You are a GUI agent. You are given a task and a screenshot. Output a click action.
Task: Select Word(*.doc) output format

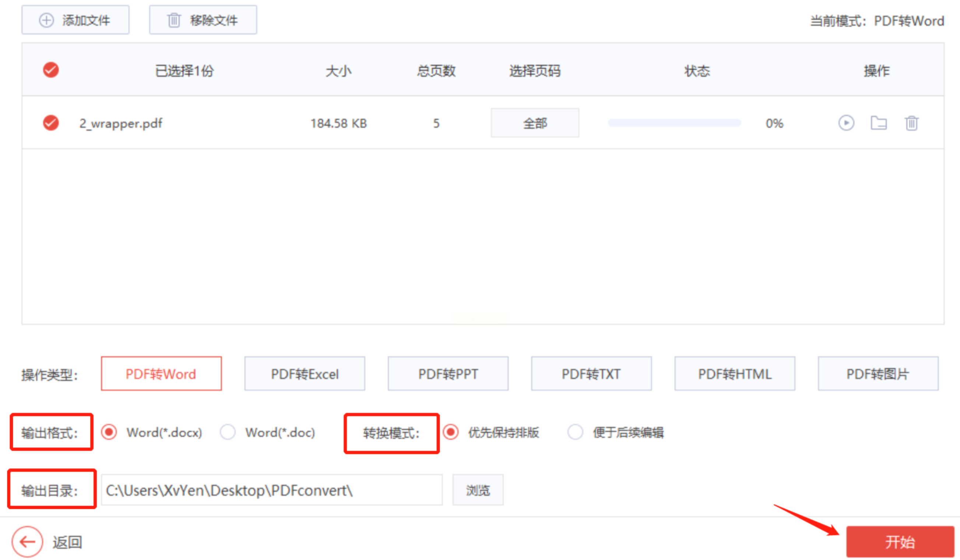pos(228,432)
